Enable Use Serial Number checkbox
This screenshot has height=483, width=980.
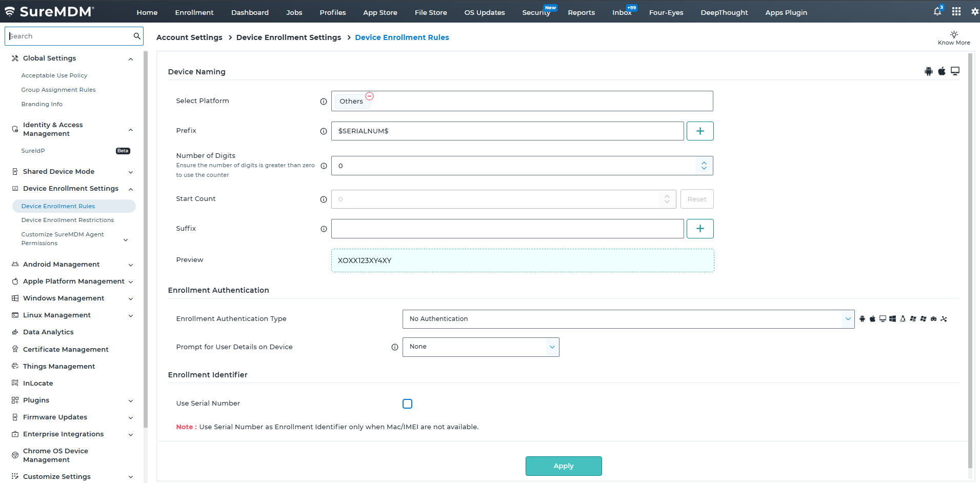click(x=408, y=404)
